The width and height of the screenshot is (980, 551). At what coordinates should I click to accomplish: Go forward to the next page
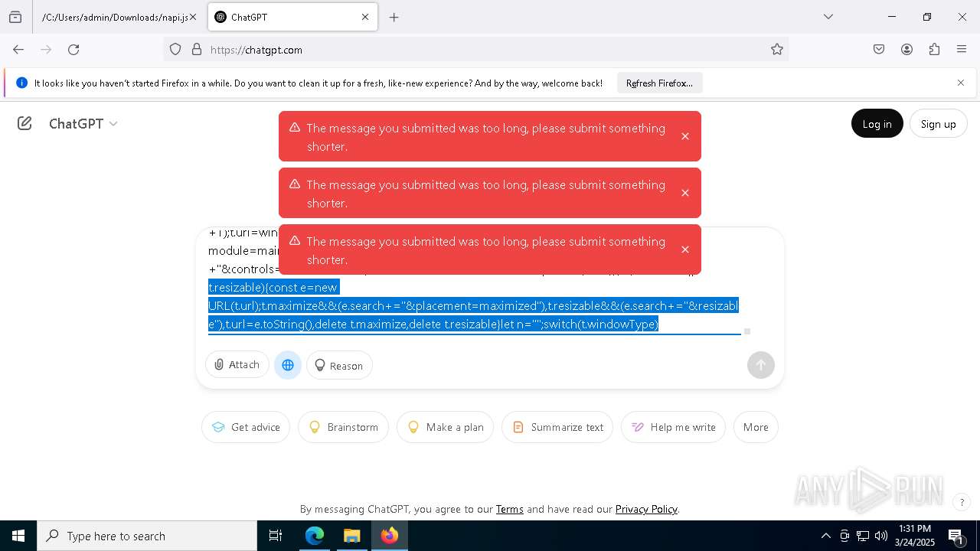coord(46,50)
